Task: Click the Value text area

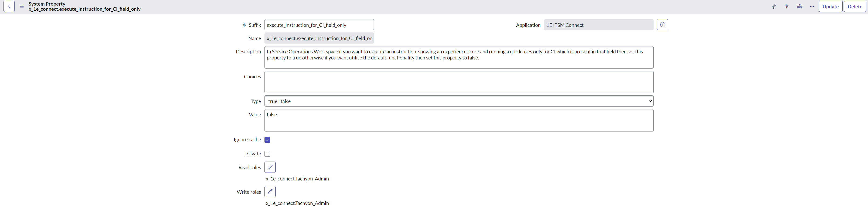Action: (459, 120)
